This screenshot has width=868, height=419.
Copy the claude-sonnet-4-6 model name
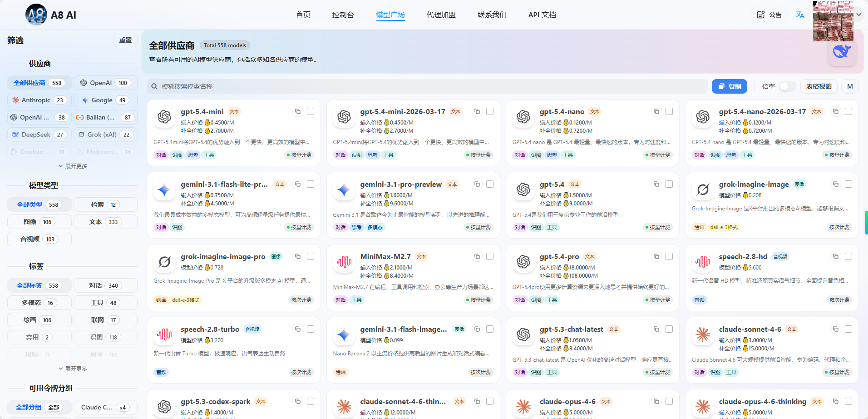tap(836, 329)
